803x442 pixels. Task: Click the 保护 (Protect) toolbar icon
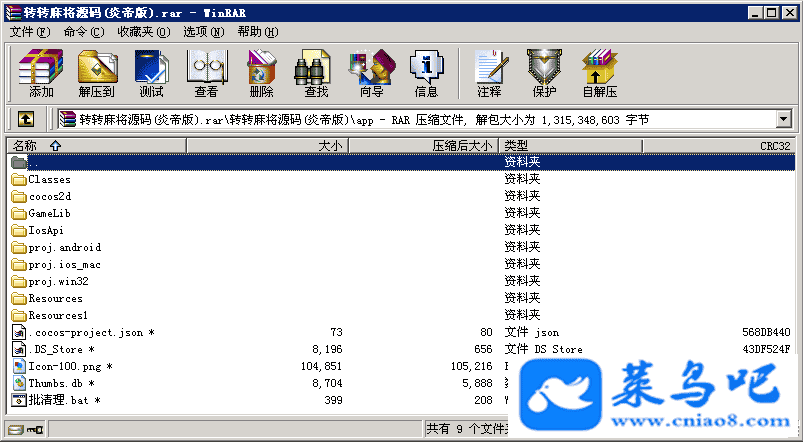544,73
